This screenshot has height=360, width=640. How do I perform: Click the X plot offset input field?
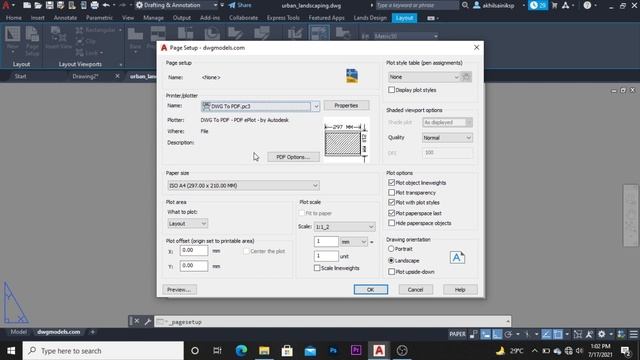click(194, 250)
